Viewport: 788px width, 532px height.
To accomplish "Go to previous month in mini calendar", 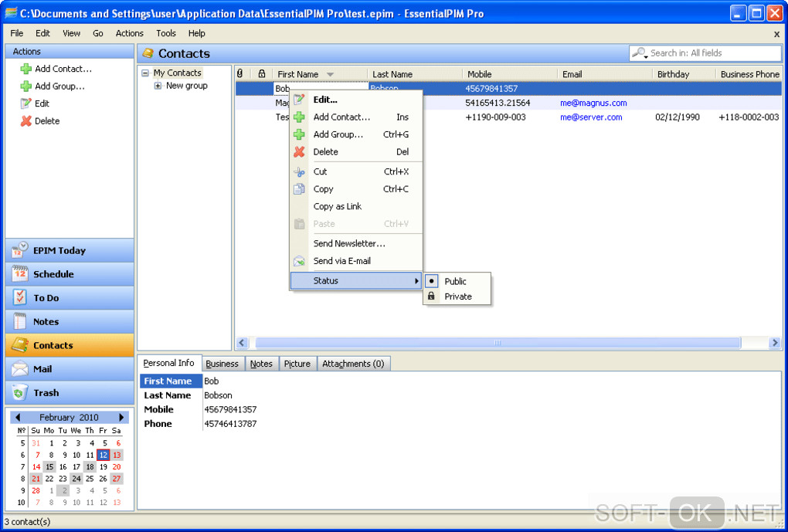I will [18, 417].
